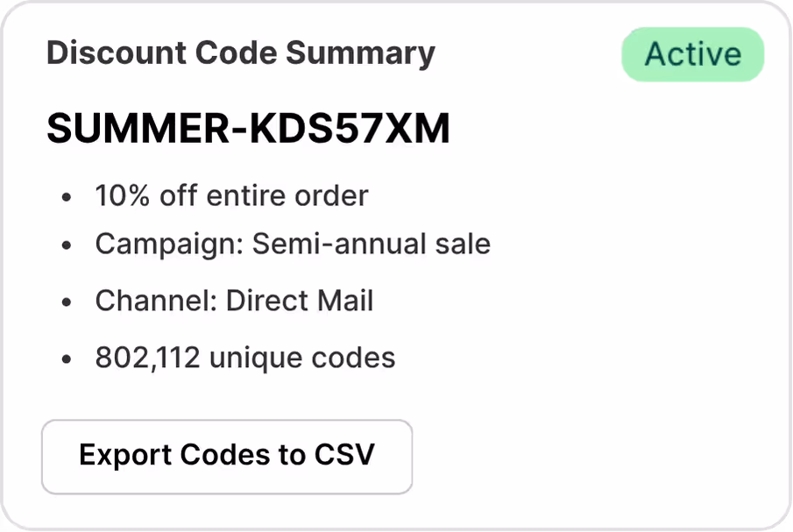793x532 pixels.
Task: Click the Channel: Direct Mail entry
Action: pos(234,301)
